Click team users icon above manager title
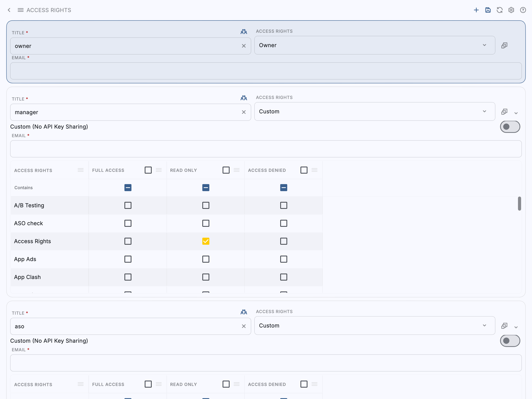The width and height of the screenshot is (532, 399). [x=244, y=98]
